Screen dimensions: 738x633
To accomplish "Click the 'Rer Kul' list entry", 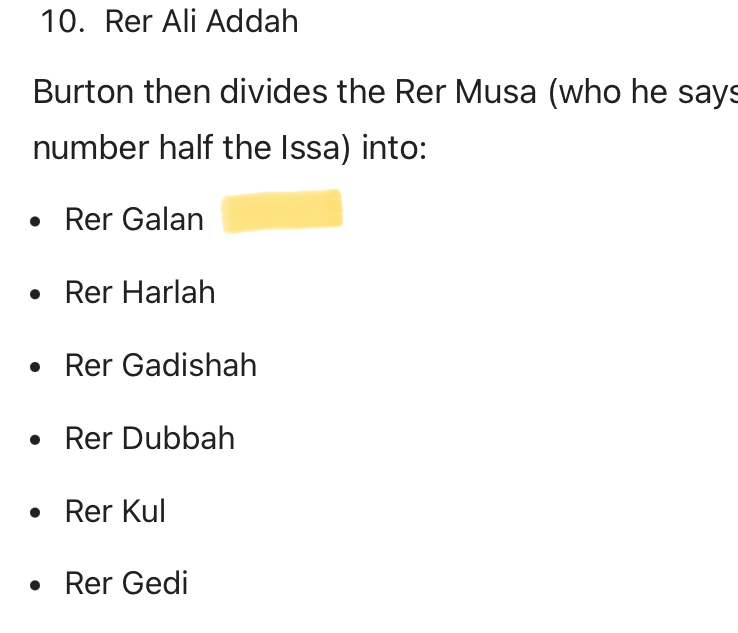I will coord(115,511).
